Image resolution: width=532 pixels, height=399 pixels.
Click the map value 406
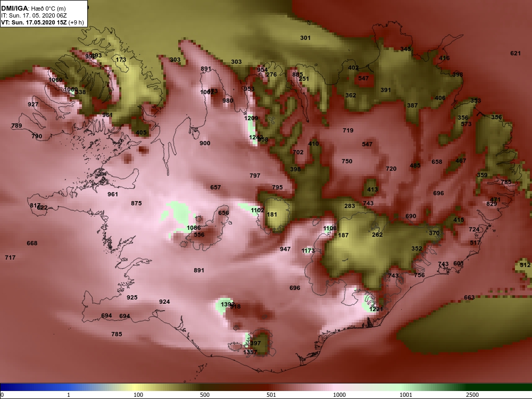click(440, 98)
